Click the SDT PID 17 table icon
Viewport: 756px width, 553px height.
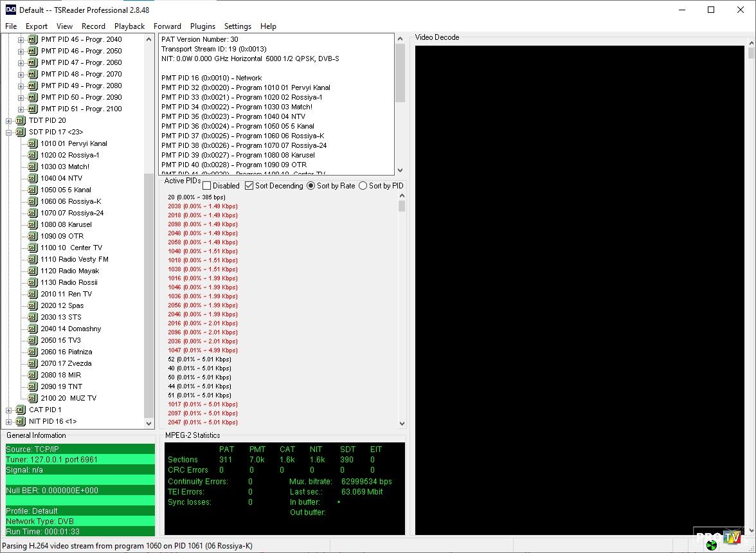(x=21, y=132)
